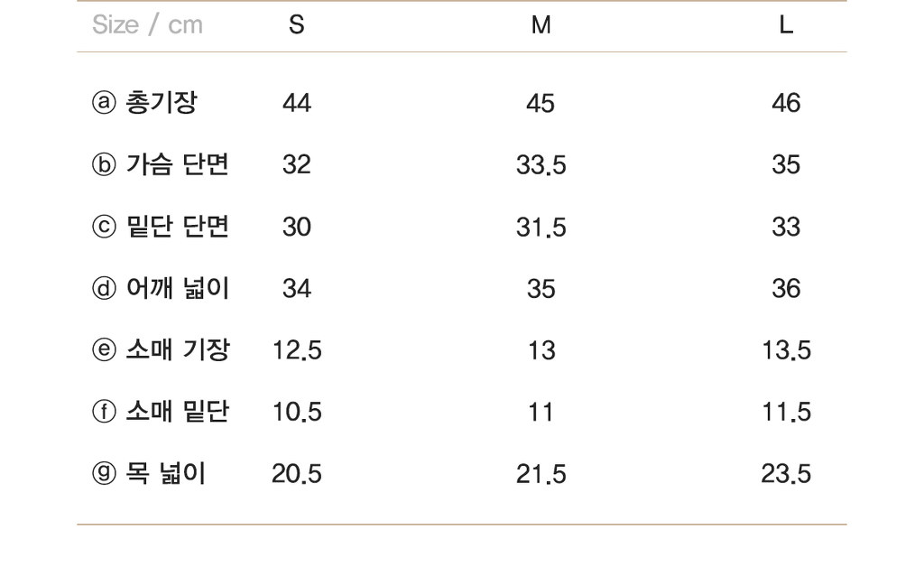924x586 pixels.
Task: Select the M size column header
Action: 541,24
